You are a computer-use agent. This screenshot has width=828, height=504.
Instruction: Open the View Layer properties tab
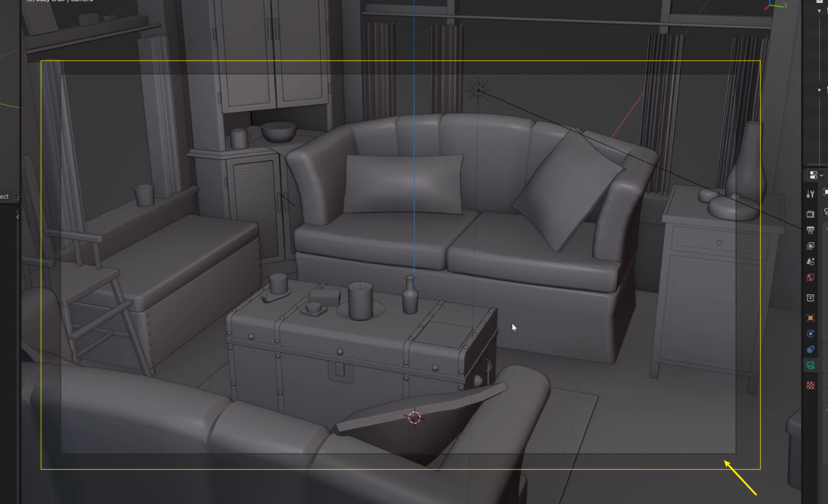(x=810, y=245)
